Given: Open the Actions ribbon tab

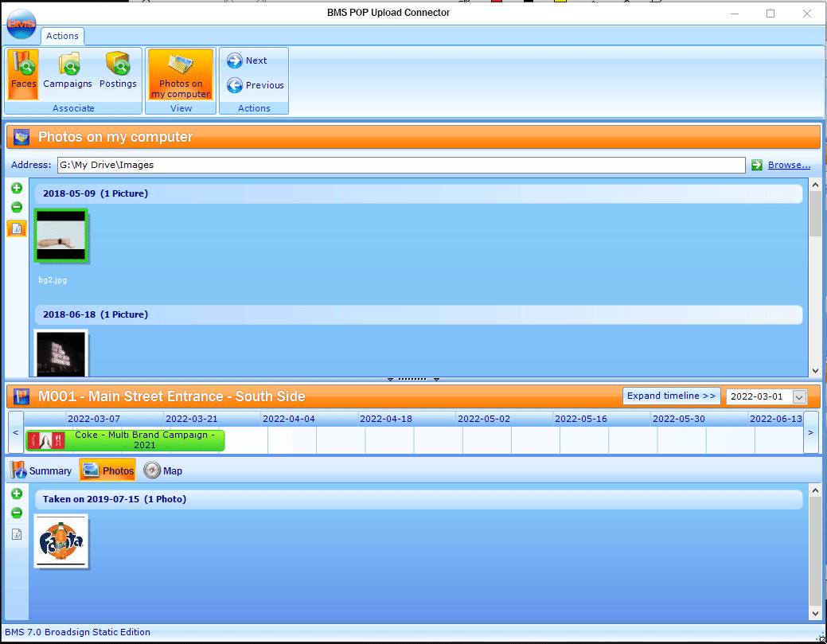Looking at the screenshot, I should coord(62,36).
